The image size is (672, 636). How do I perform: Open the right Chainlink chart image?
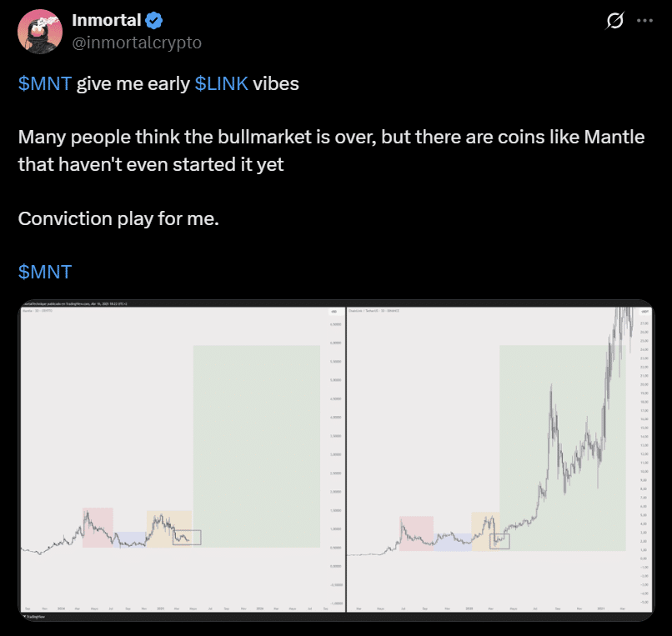(x=499, y=459)
